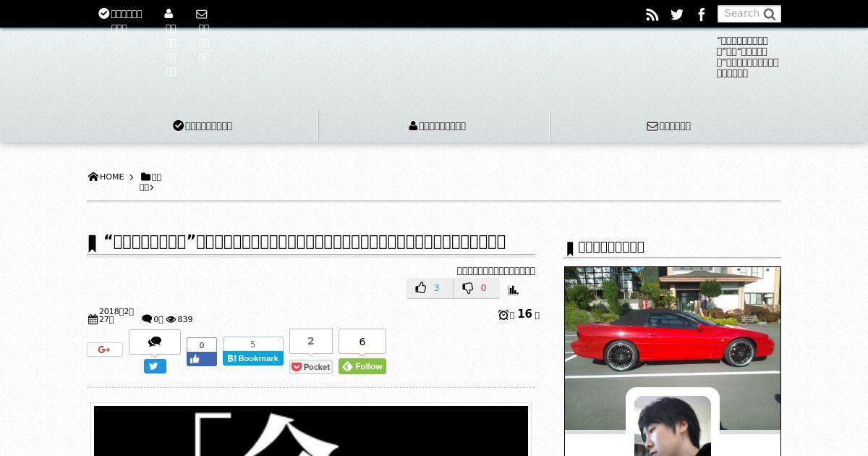Open the person menu item in top bar

170,41
